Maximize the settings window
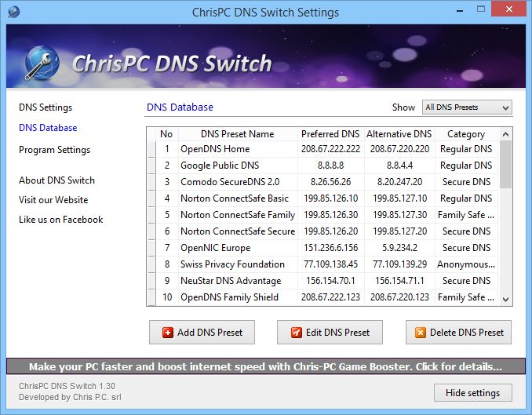The width and height of the screenshot is (532, 415). pyautogui.click(x=481, y=9)
